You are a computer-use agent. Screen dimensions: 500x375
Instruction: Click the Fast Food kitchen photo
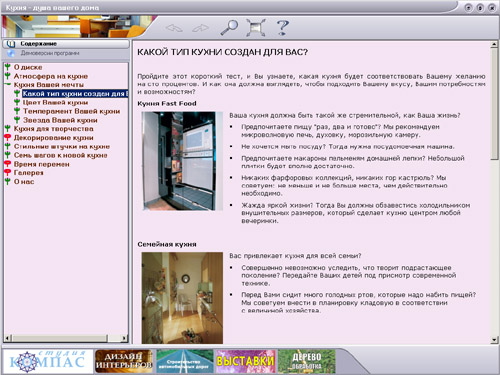point(182,161)
